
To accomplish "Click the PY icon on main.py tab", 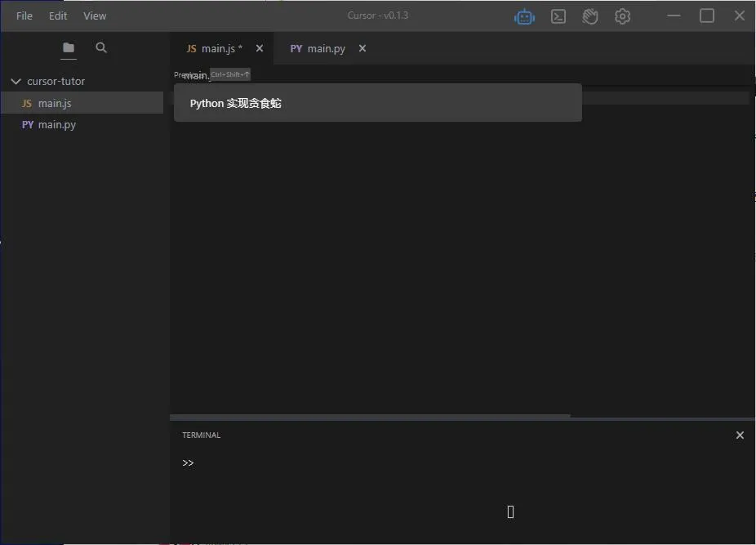I will click(296, 49).
